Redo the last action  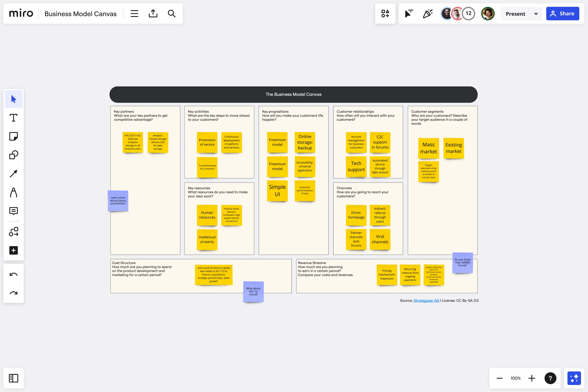tap(14, 293)
